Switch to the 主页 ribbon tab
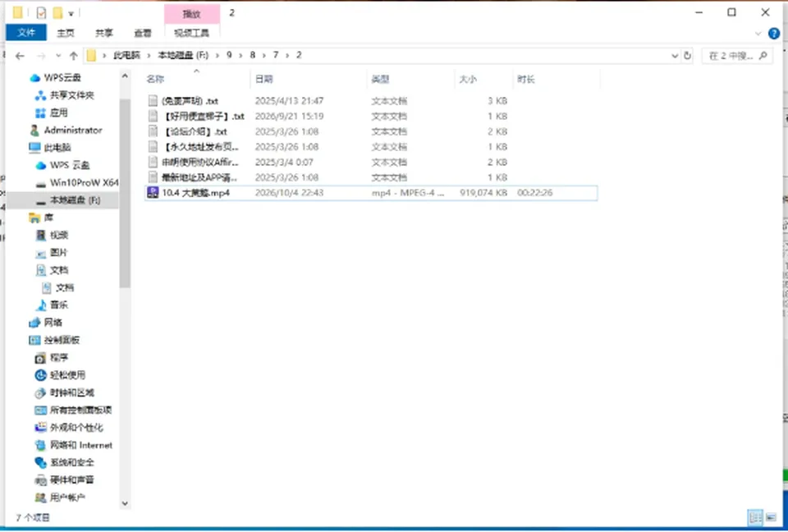 pos(66,33)
